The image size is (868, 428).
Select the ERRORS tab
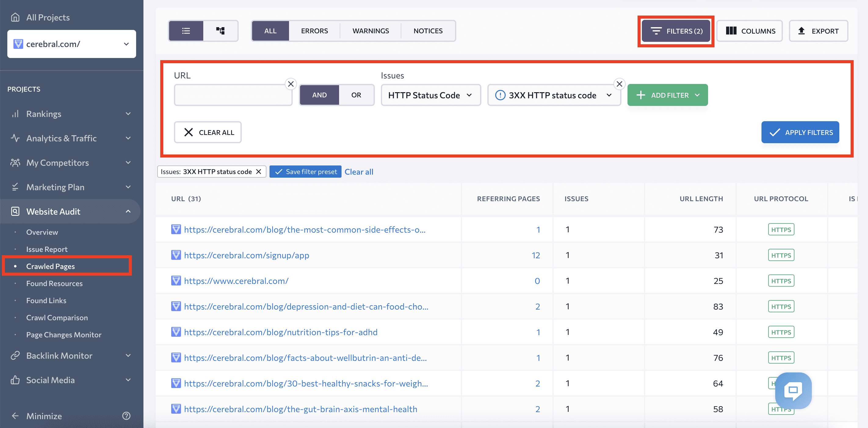(314, 31)
